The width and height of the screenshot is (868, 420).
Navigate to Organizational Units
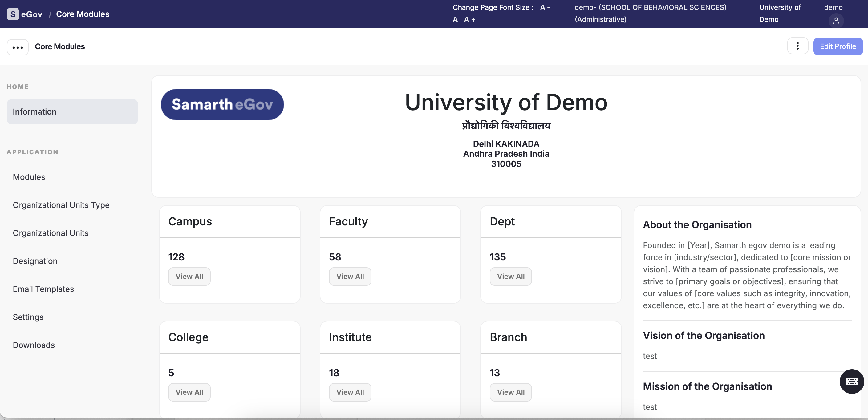51,233
